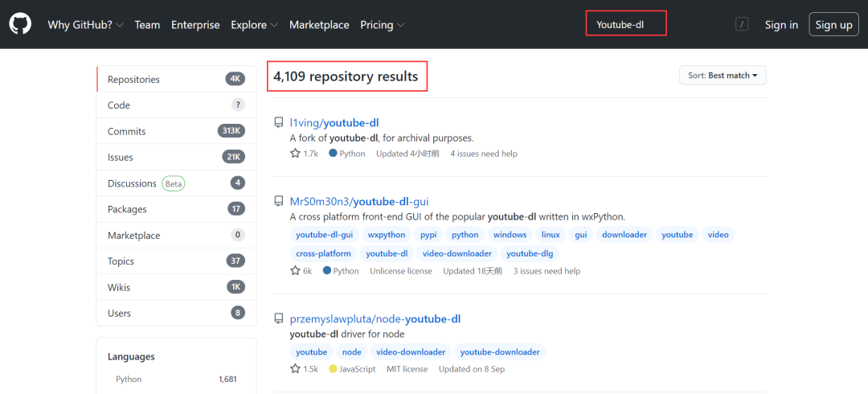The image size is (868, 394).
Task: Filter results by Python language
Action: coord(129,379)
